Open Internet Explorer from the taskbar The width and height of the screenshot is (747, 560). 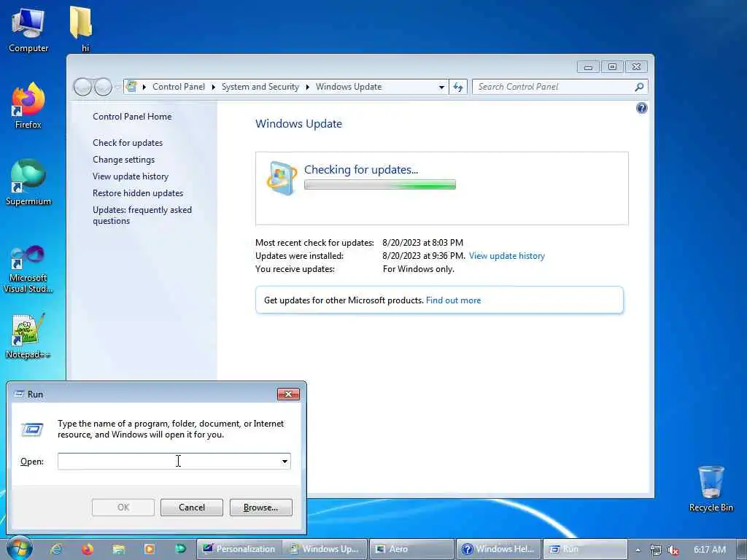pyautogui.click(x=56, y=549)
